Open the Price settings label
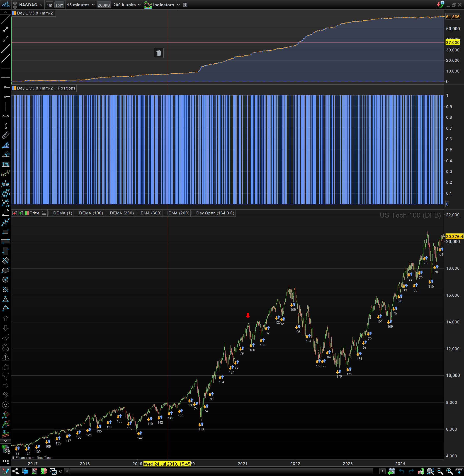 click(34, 213)
